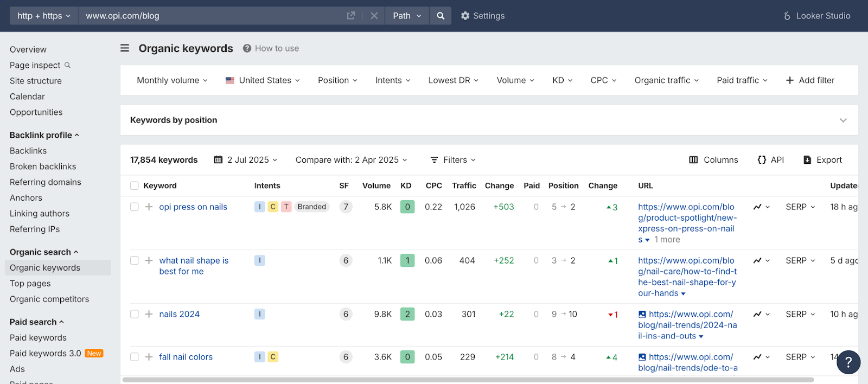The width and height of the screenshot is (868, 384).
Task: Open the API curly-braces button
Action: [770, 160]
